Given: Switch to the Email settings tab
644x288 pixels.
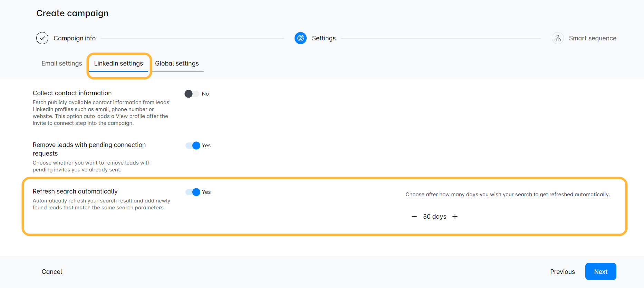Looking at the screenshot, I should pyautogui.click(x=62, y=63).
